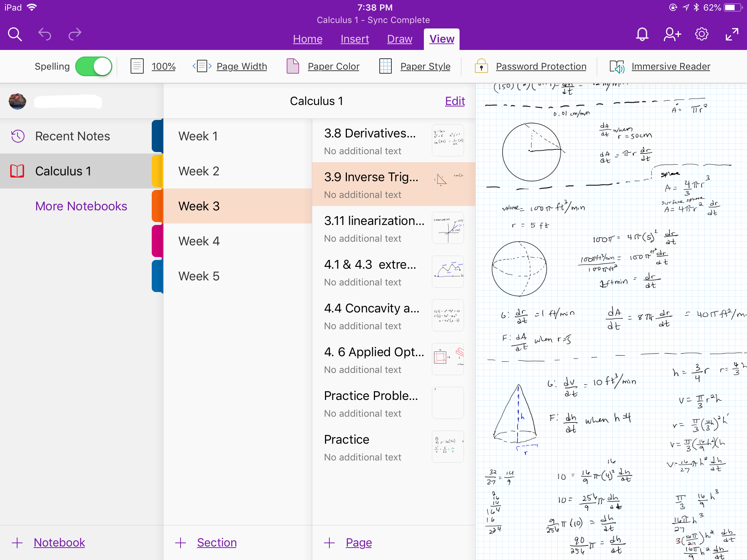Click the redo arrow icon
Image resolution: width=747 pixels, height=560 pixels.
tap(75, 35)
